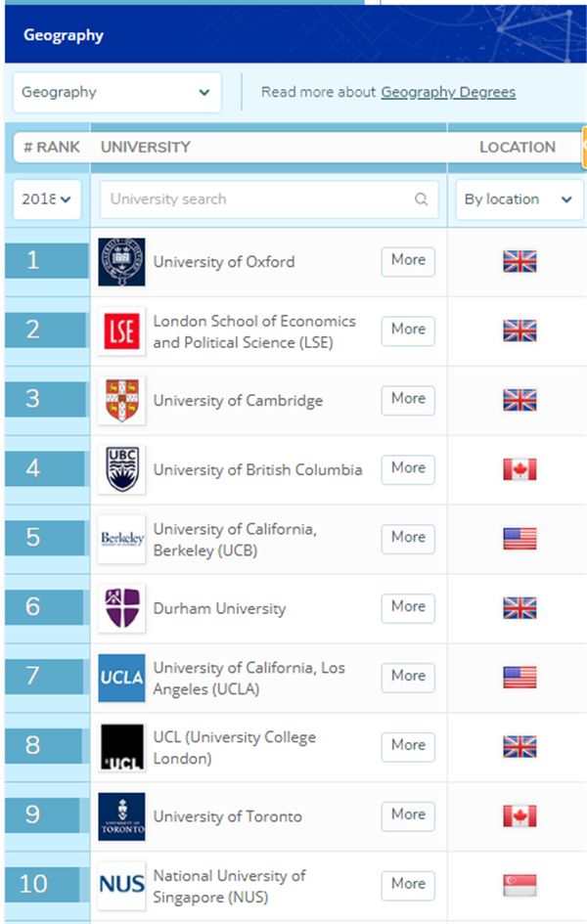587x924 pixels.
Task: Expand the By location filter
Action: (519, 199)
